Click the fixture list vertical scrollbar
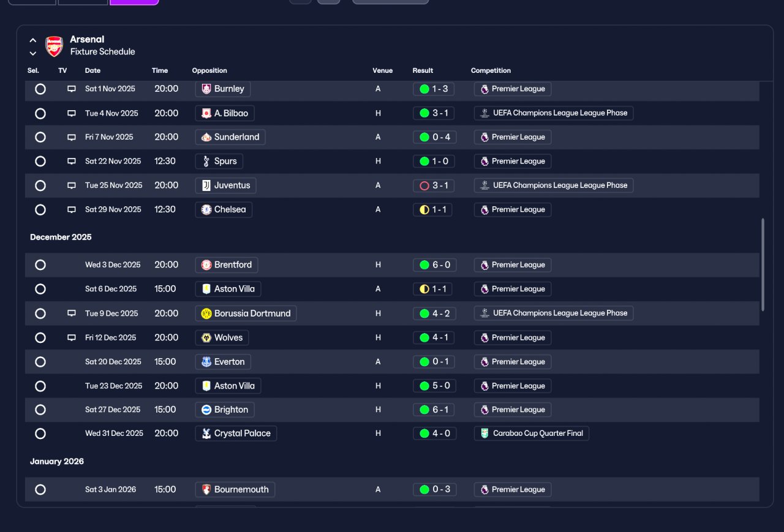The height and width of the screenshot is (532, 784). tap(763, 264)
